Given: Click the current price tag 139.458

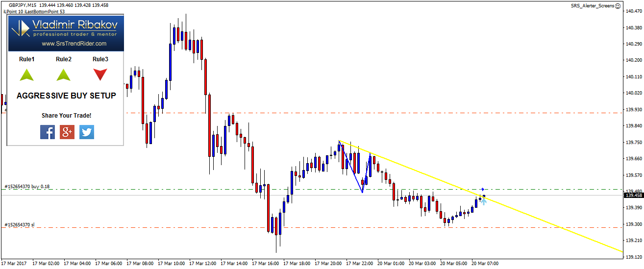Looking at the screenshot, I should tap(633, 196).
